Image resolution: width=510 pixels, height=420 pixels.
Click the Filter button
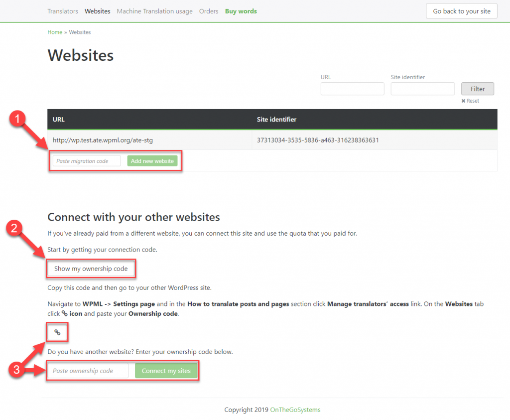click(x=478, y=89)
